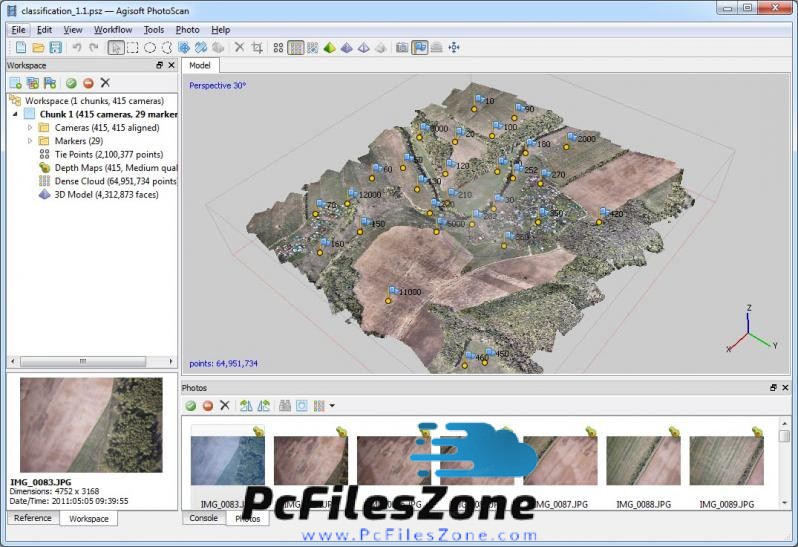798x547 pixels.
Task: Select the Depth Maps tree item
Action: tap(108, 168)
